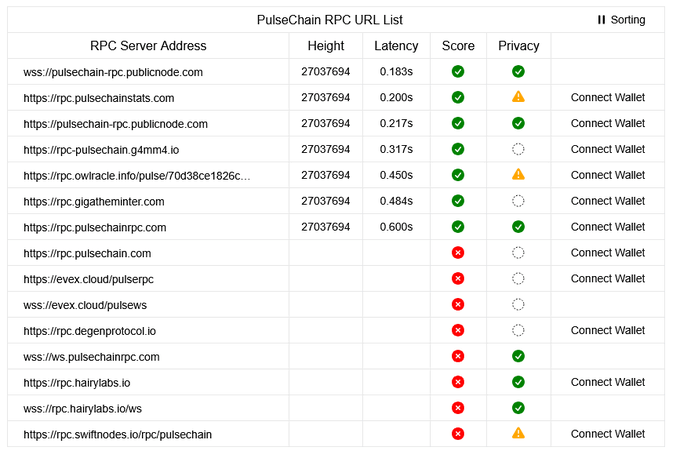Click latency value 0.183s

point(396,72)
